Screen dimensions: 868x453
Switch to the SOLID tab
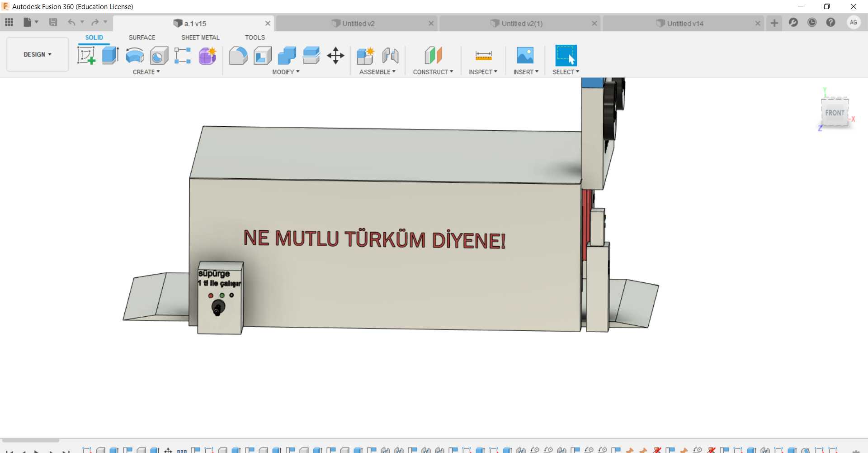tap(94, 38)
